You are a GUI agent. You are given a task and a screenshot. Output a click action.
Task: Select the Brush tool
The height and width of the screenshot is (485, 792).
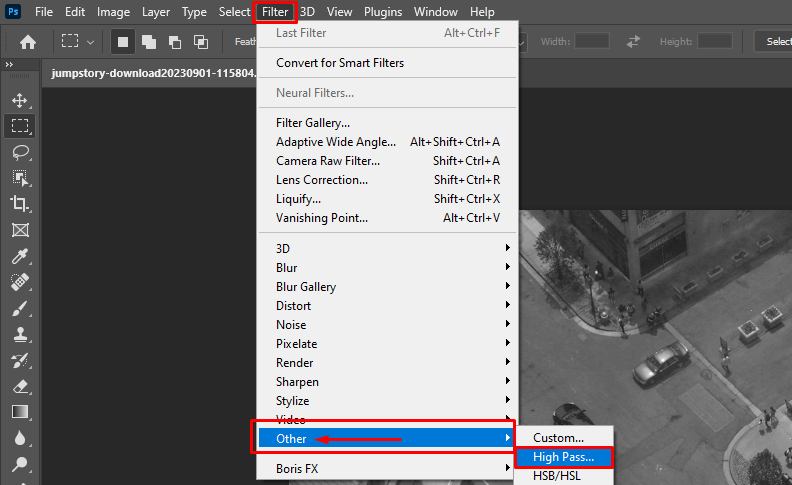20,308
